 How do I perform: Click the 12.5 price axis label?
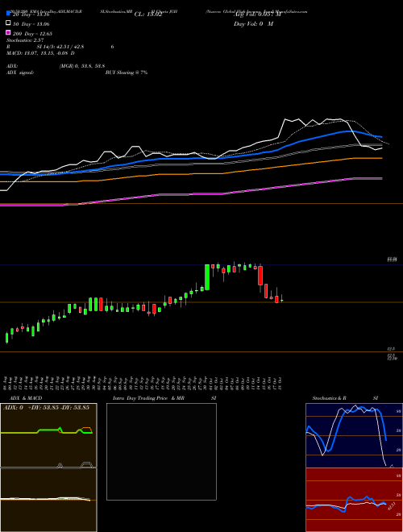tap(391, 349)
